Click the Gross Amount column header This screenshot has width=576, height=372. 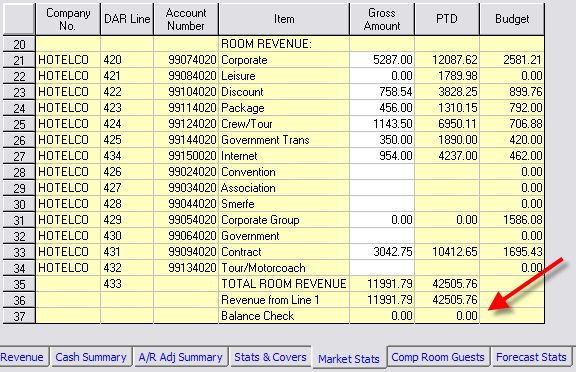(382, 19)
